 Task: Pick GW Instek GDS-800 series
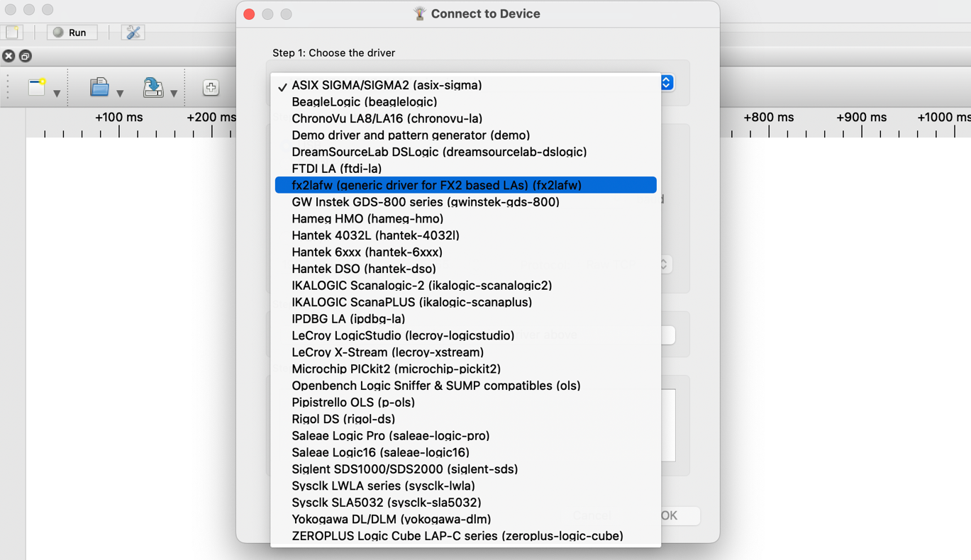(465, 202)
